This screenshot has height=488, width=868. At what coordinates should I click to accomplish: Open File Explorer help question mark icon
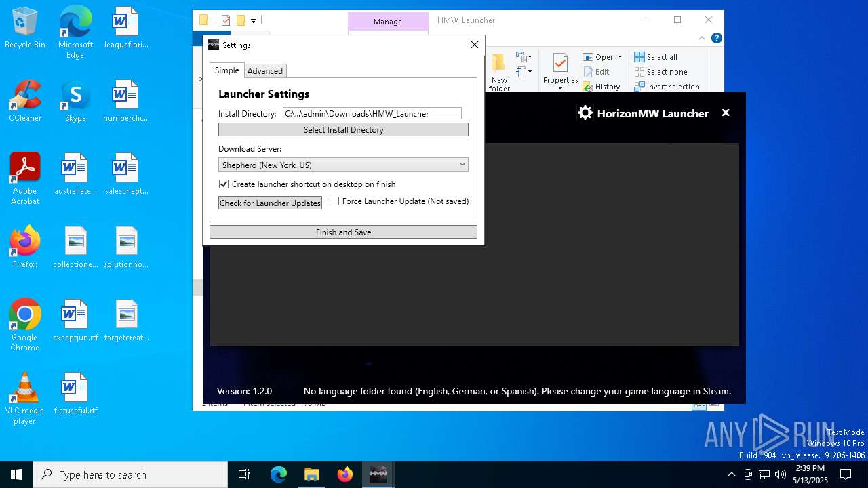pyautogui.click(x=716, y=38)
